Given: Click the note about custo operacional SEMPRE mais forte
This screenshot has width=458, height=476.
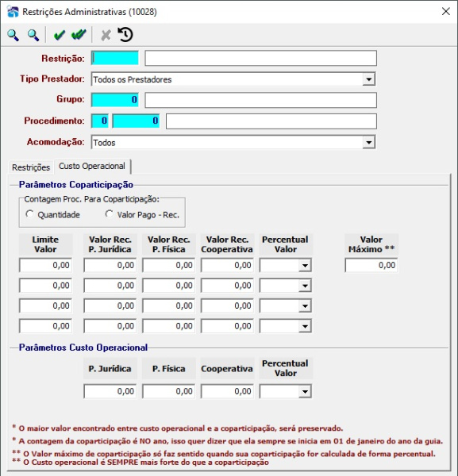Looking at the screenshot, I should coord(140,463).
